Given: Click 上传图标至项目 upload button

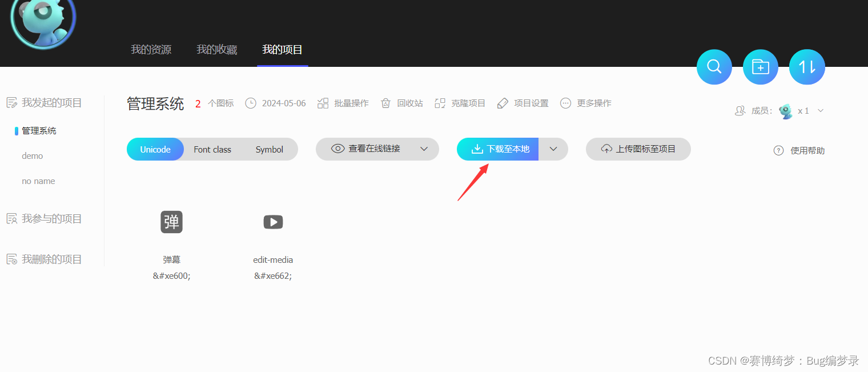Looking at the screenshot, I should [638, 149].
